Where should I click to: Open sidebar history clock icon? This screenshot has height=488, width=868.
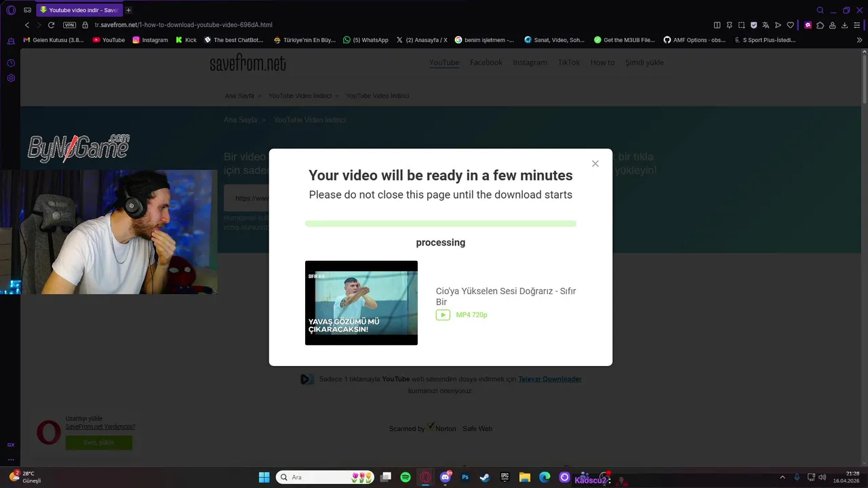pos(11,63)
